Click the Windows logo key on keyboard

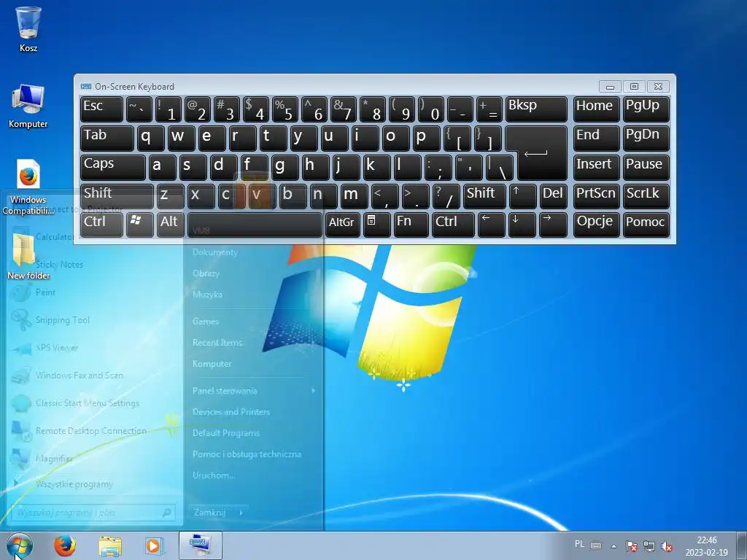139,225
